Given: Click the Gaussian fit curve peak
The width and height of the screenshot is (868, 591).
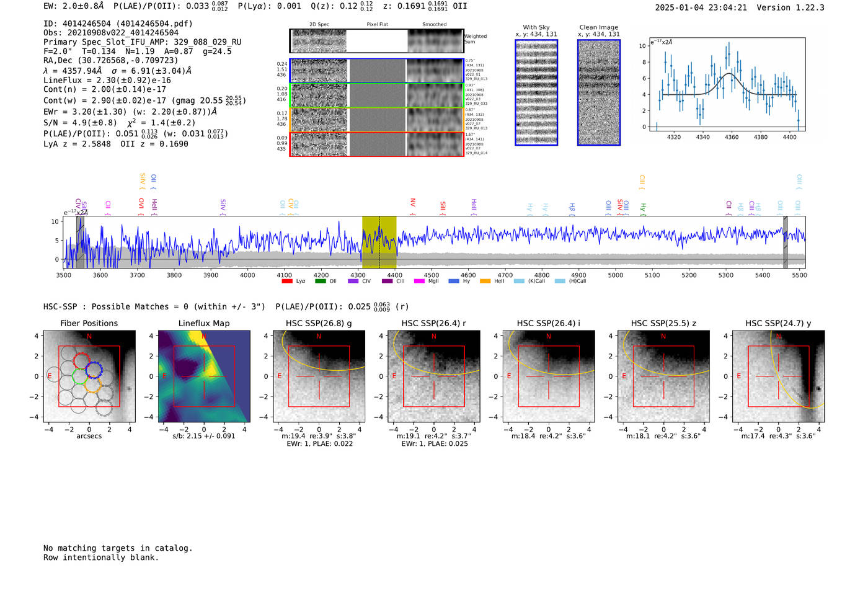Looking at the screenshot, I should tap(730, 74).
